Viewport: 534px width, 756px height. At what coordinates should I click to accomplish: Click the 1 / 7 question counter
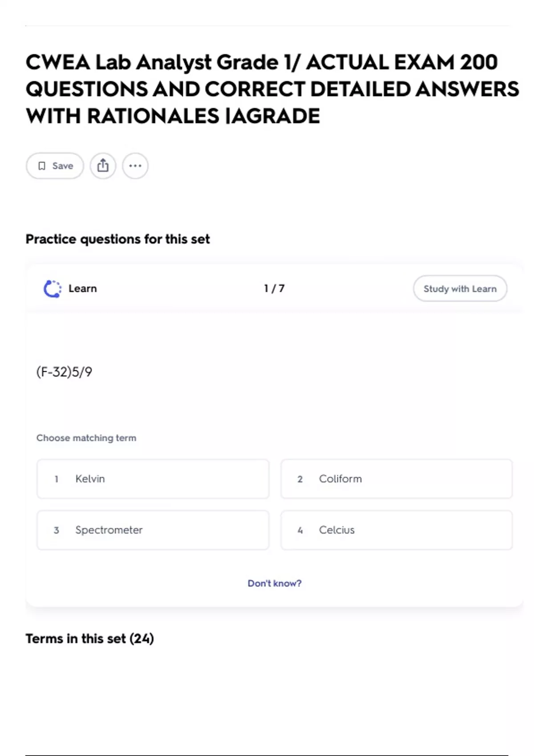click(x=274, y=289)
